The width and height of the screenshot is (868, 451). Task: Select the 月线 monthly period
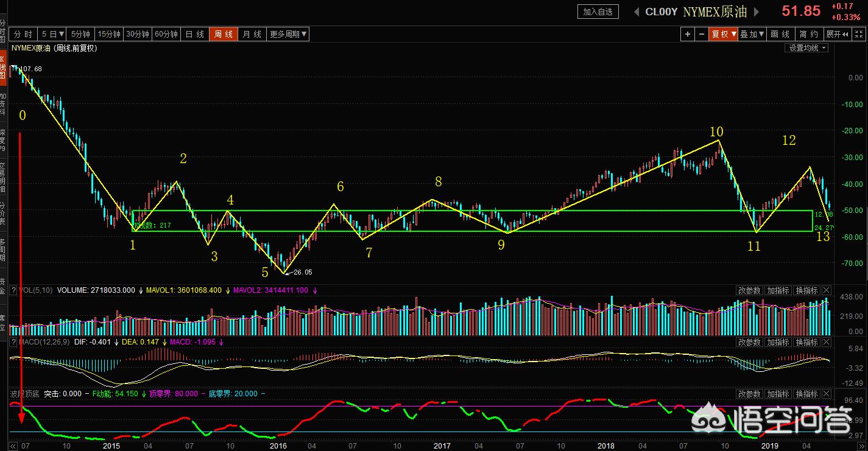coord(252,35)
